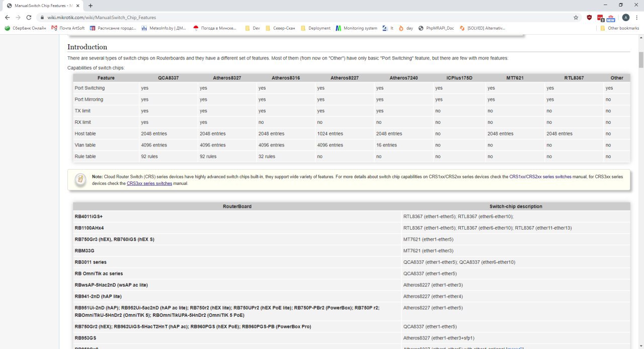
Task: Open the Chrome profile avatar
Action: click(x=625, y=17)
